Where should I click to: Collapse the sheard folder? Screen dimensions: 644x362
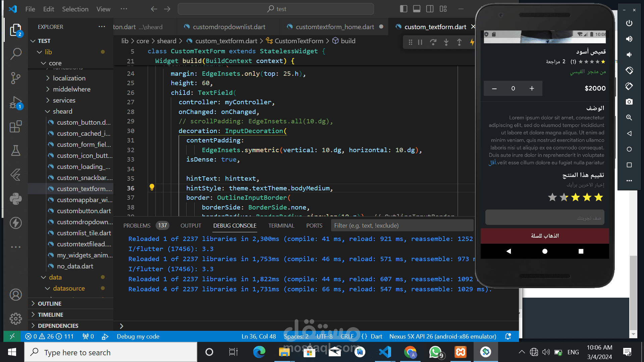coord(48,111)
